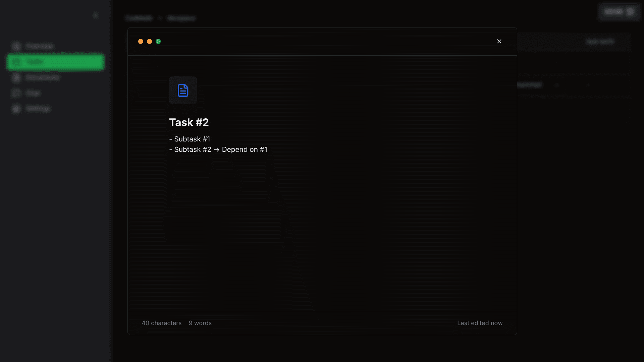
Task: Place the cursor in the Task #2 title
Action: pyautogui.click(x=189, y=122)
